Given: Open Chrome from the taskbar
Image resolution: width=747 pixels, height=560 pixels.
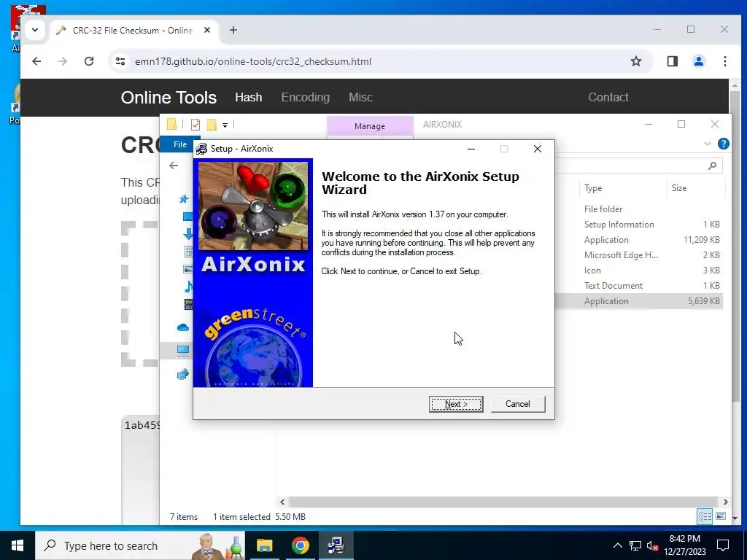Looking at the screenshot, I should point(300,545).
